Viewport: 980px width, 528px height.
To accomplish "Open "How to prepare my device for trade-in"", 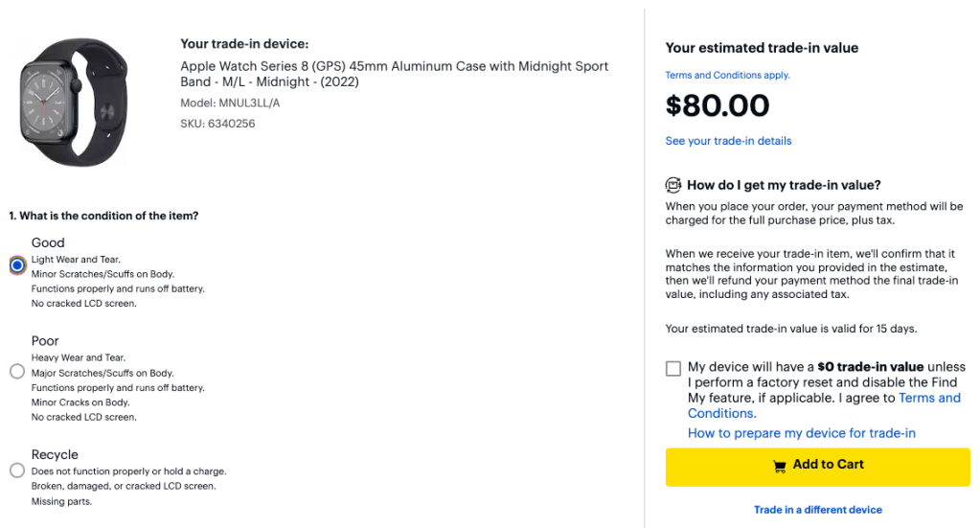I will coord(801,433).
